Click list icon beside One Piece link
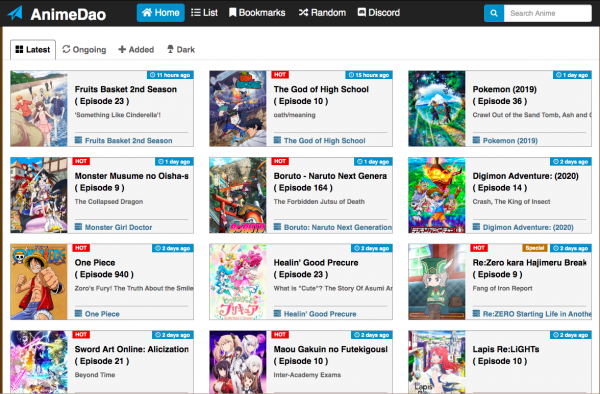Viewport: 600px width, 394px height. (78, 314)
